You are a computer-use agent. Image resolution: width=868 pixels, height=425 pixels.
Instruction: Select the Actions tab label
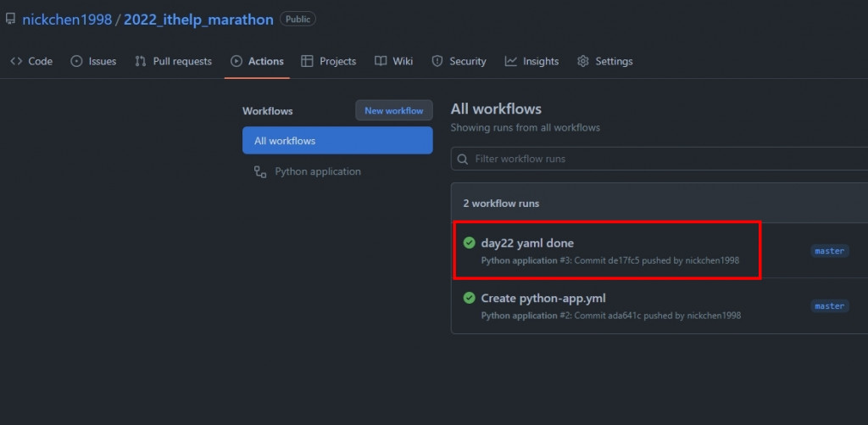coord(265,62)
